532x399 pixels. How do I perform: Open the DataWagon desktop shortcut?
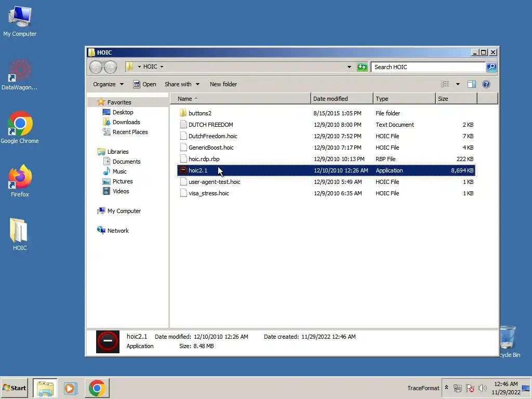[x=20, y=75]
